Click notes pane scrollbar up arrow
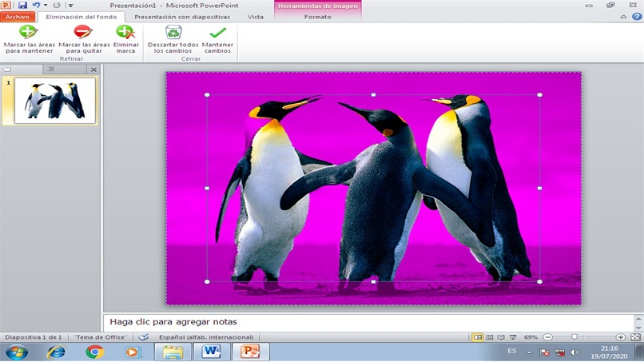Screen dimensions: 644x362 coord(638,318)
